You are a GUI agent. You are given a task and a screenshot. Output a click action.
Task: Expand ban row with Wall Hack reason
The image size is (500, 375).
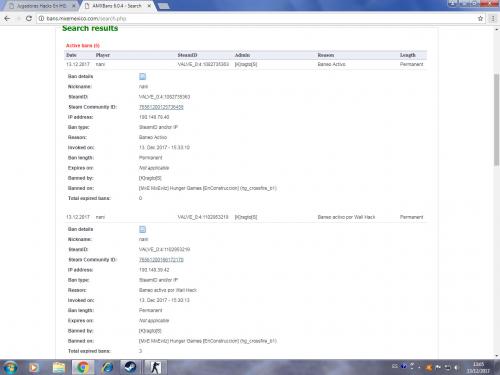pyautogui.click(x=245, y=217)
